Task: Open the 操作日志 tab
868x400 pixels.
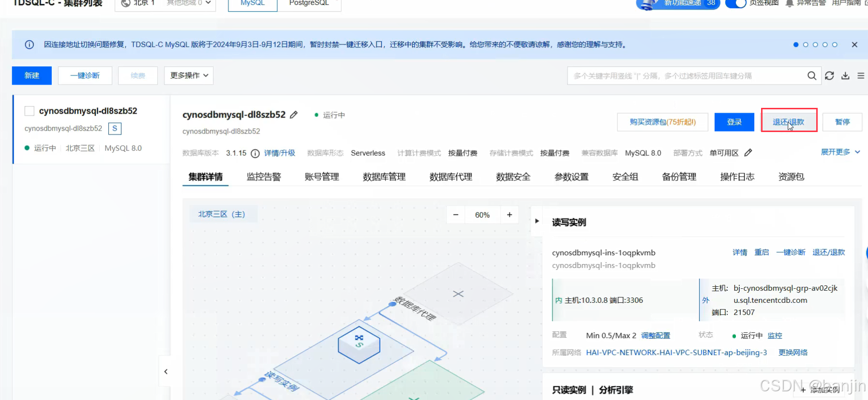Action: click(737, 177)
